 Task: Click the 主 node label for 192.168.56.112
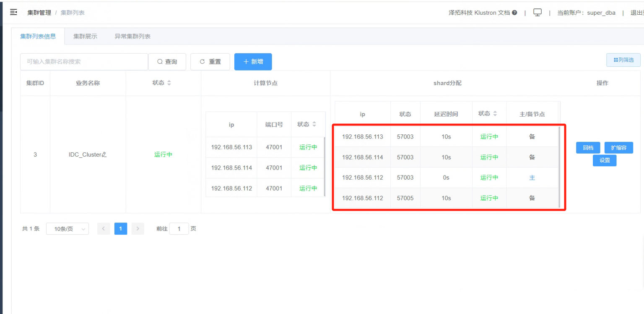point(532,178)
